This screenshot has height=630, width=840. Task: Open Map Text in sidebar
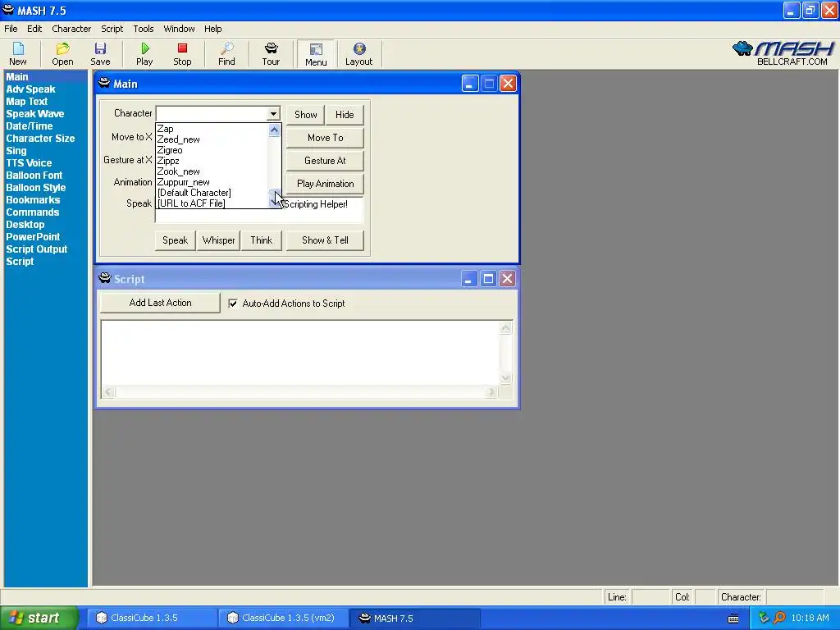click(27, 102)
